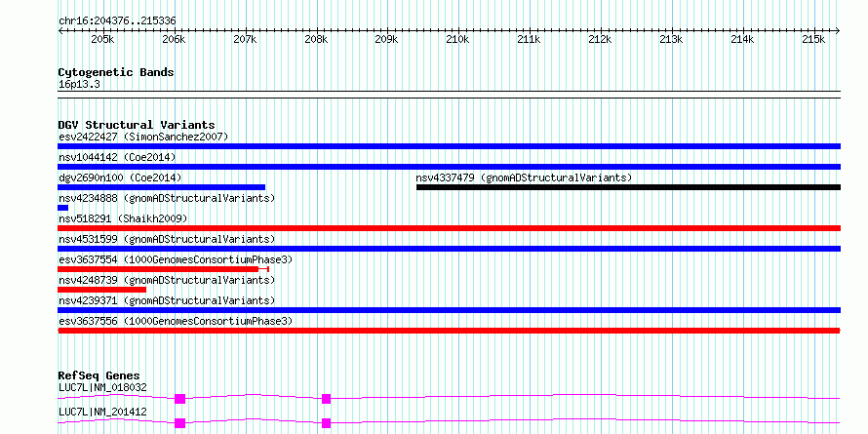Click the 206k ruler tick label
This screenshot has width=868, height=434.
tap(174, 40)
